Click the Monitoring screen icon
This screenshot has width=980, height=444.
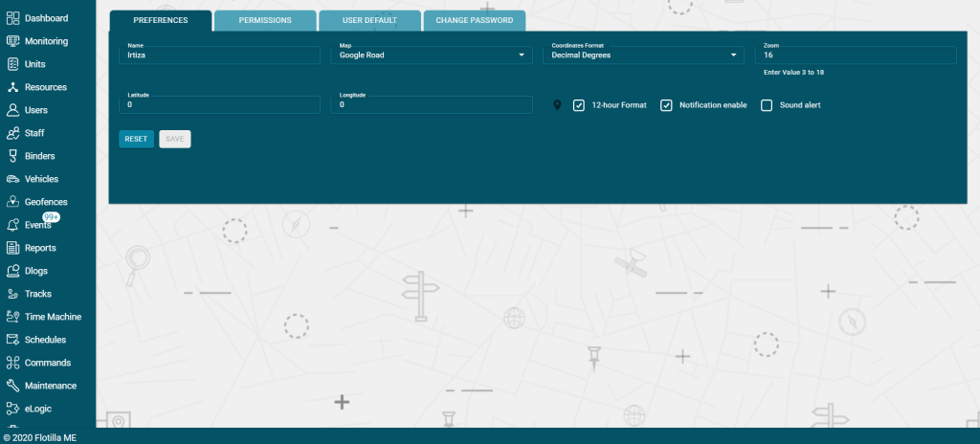12,41
